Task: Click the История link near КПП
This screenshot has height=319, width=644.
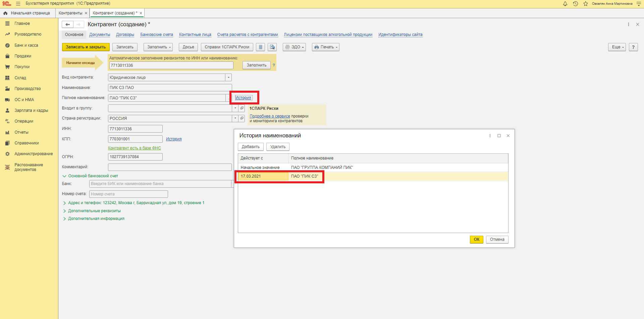Action: tap(174, 139)
